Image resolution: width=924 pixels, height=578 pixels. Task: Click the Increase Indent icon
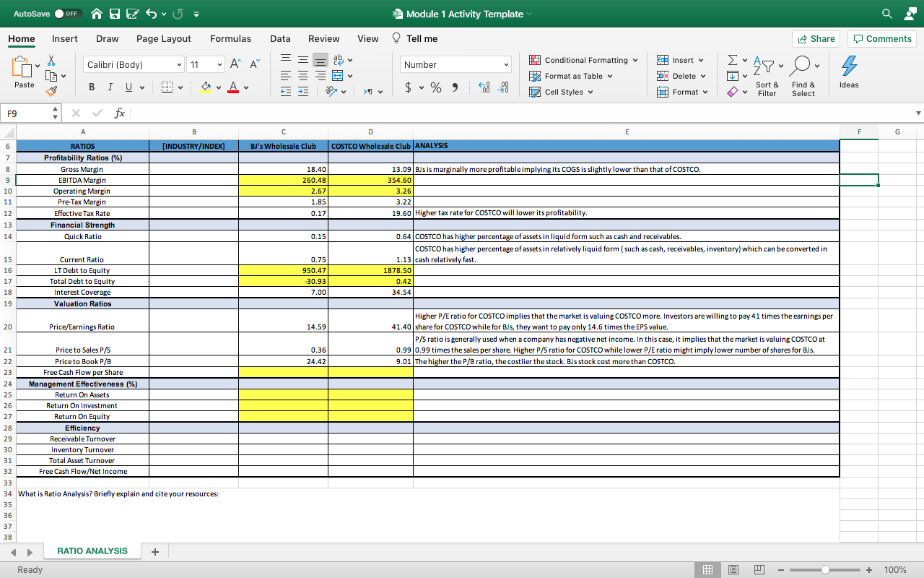tap(303, 92)
